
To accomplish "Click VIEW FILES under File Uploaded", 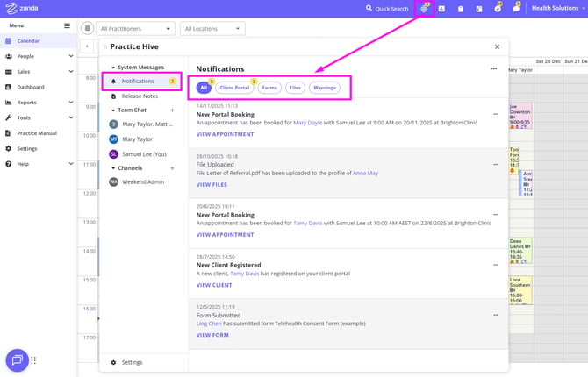I will tap(212, 185).
